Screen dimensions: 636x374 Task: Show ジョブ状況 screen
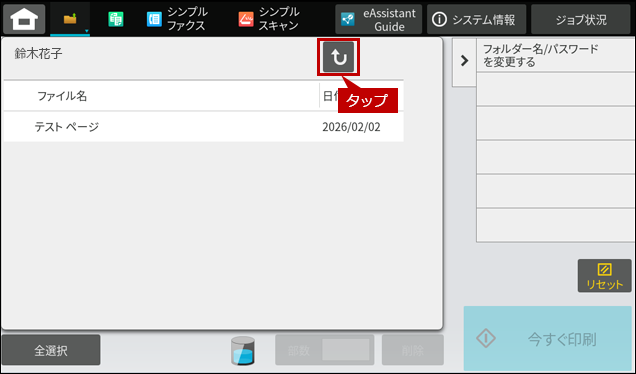(x=581, y=19)
